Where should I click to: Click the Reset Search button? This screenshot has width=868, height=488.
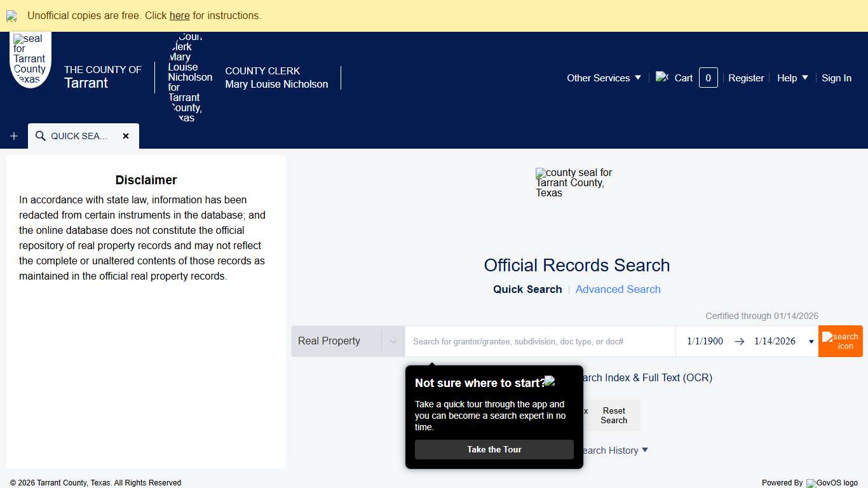tap(614, 416)
